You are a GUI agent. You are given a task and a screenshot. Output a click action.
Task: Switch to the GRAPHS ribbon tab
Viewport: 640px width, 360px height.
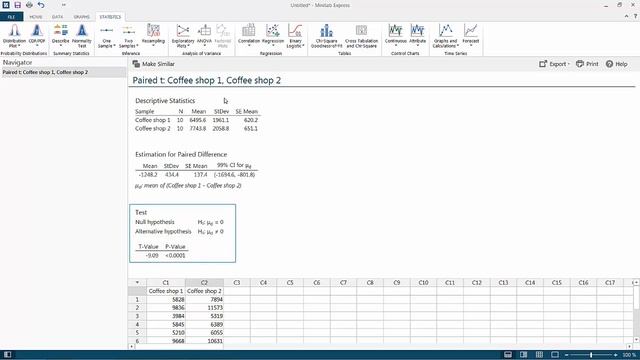[81, 17]
